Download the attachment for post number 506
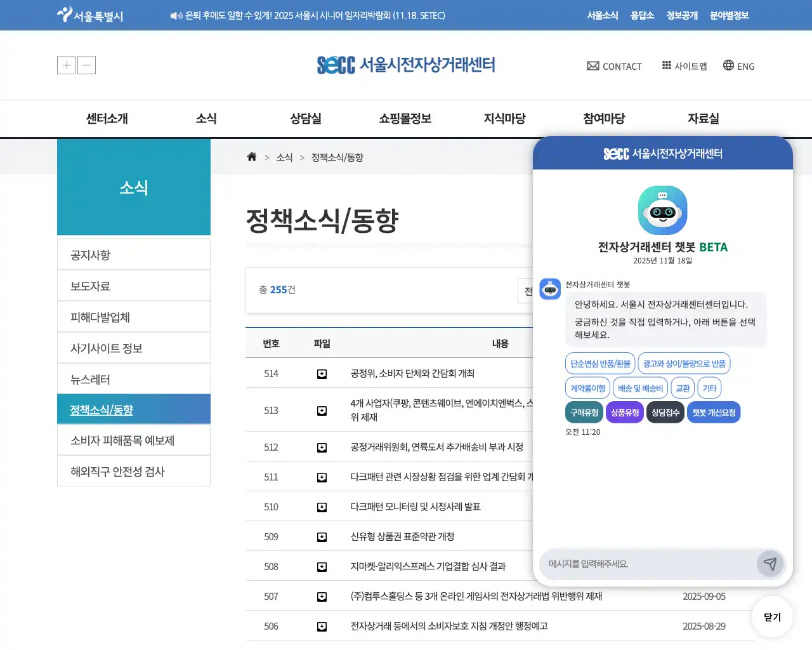 [x=322, y=626]
